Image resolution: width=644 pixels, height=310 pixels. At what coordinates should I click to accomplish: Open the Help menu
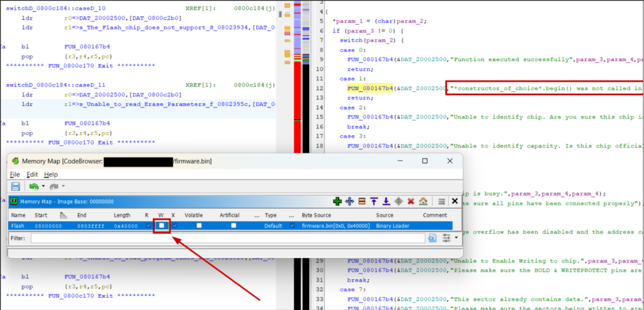[51, 174]
